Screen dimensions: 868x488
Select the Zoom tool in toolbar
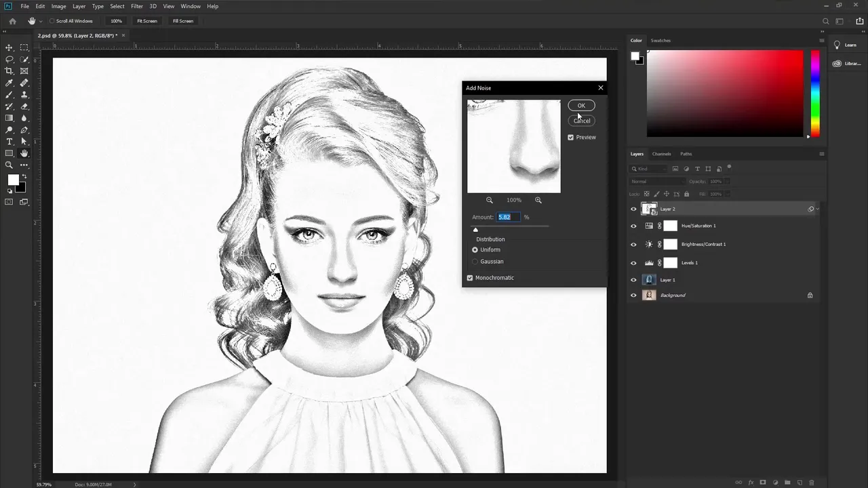point(9,165)
